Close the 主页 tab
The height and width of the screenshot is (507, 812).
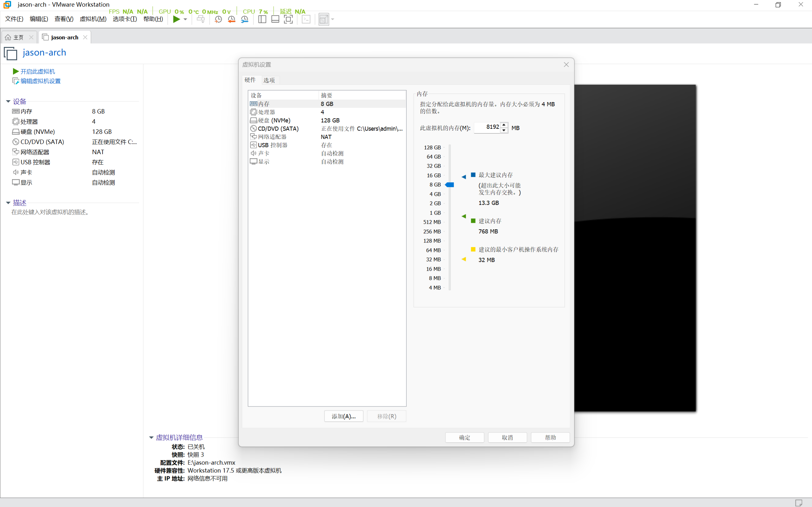coord(31,37)
